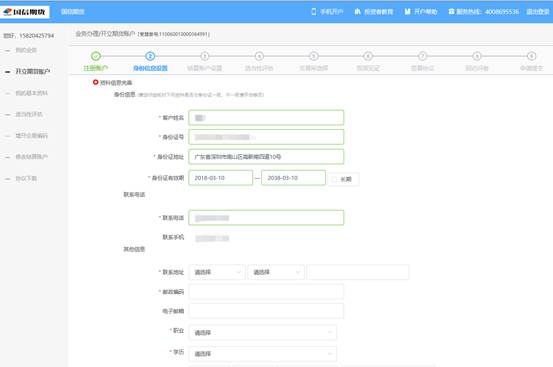Open the education level dropdown

pos(263,354)
